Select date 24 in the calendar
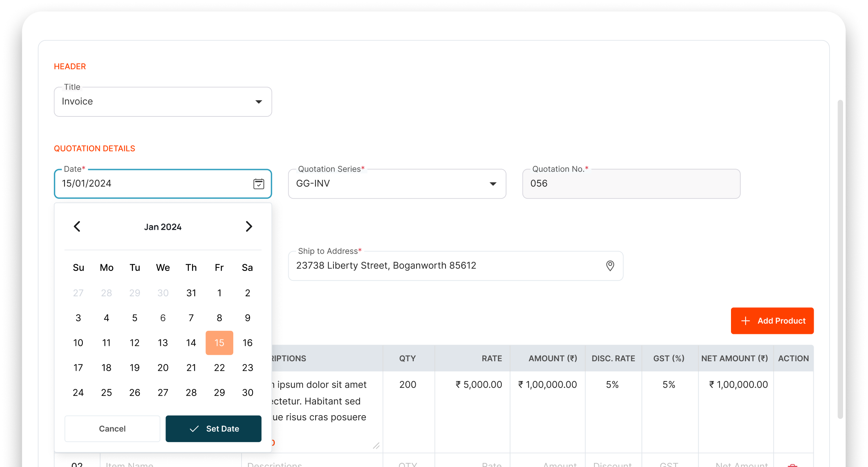This screenshot has width=868, height=467. (x=78, y=393)
